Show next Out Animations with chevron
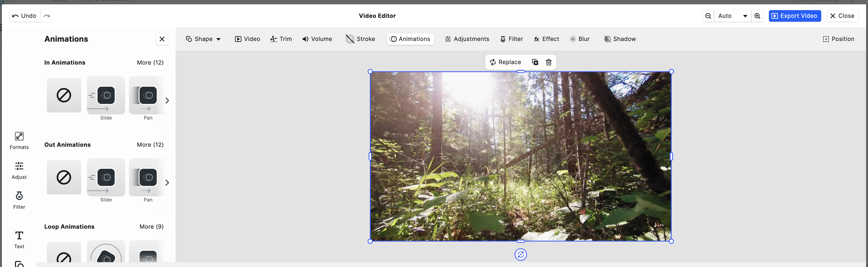868x267 pixels. (167, 182)
